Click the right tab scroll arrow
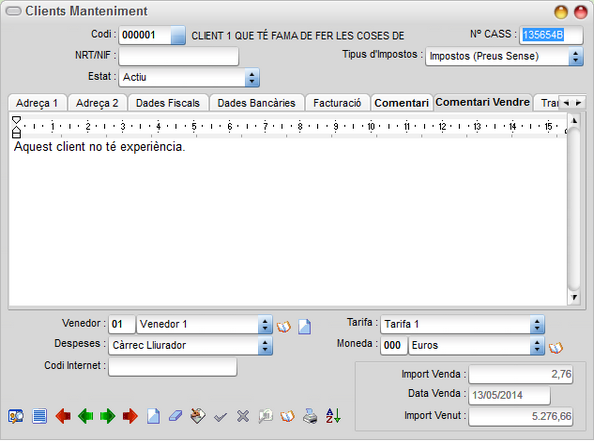 pos(578,103)
